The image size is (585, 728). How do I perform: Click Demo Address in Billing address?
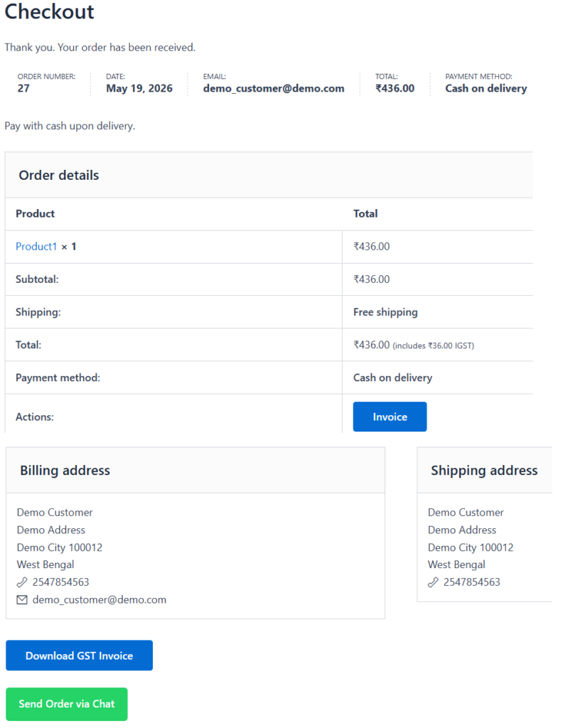click(x=51, y=530)
